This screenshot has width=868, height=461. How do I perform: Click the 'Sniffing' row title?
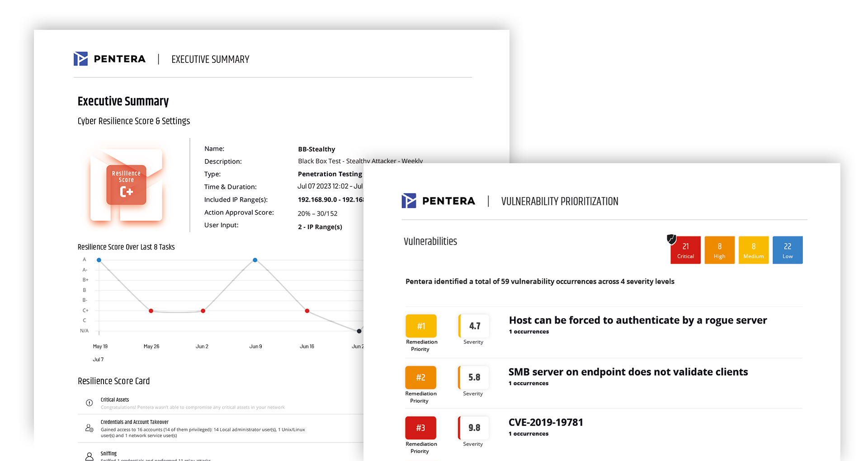pos(108,453)
